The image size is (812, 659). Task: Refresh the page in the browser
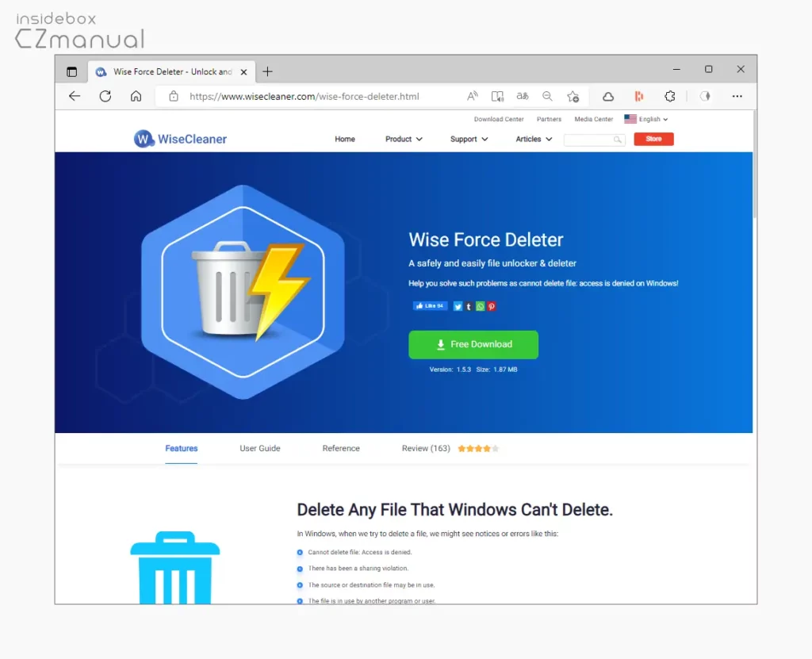tap(105, 96)
